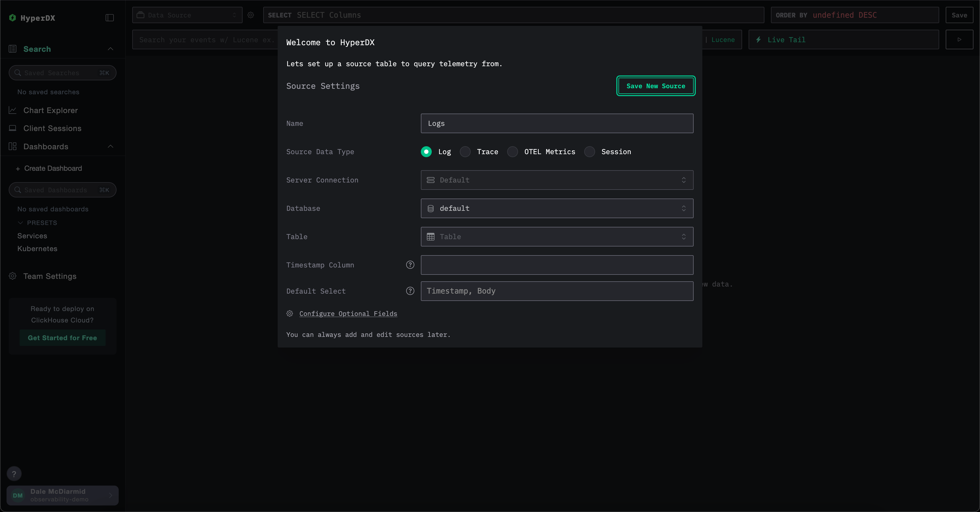Image resolution: width=980 pixels, height=512 pixels.
Task: Open the Kubernetes preset dashboard
Action: tap(37, 249)
